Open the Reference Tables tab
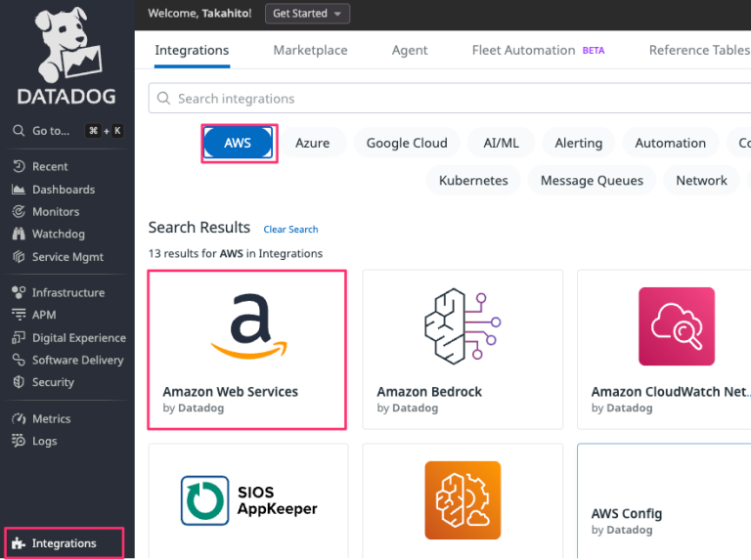The image size is (751, 560). click(700, 50)
